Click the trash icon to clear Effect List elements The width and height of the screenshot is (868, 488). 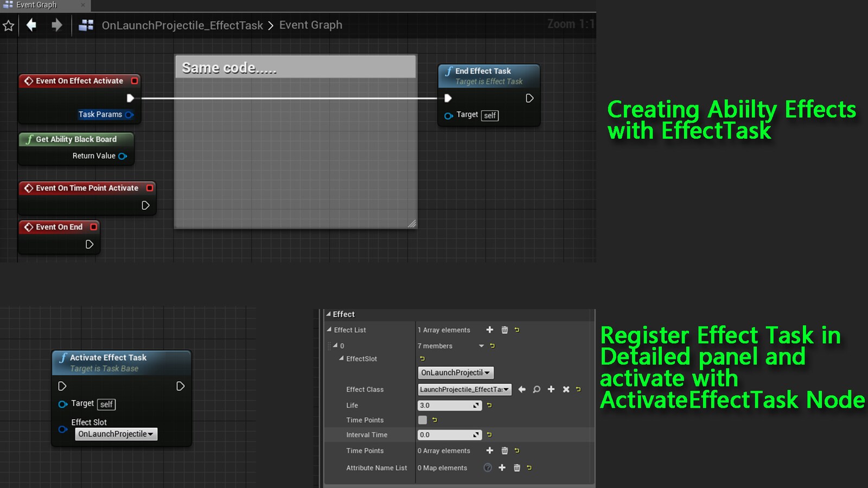[505, 330]
